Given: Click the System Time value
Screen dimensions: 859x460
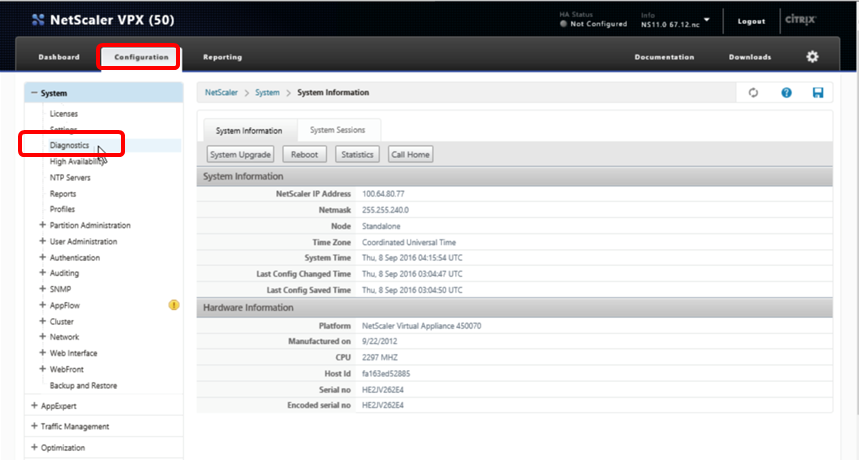Looking at the screenshot, I should click(412, 258).
